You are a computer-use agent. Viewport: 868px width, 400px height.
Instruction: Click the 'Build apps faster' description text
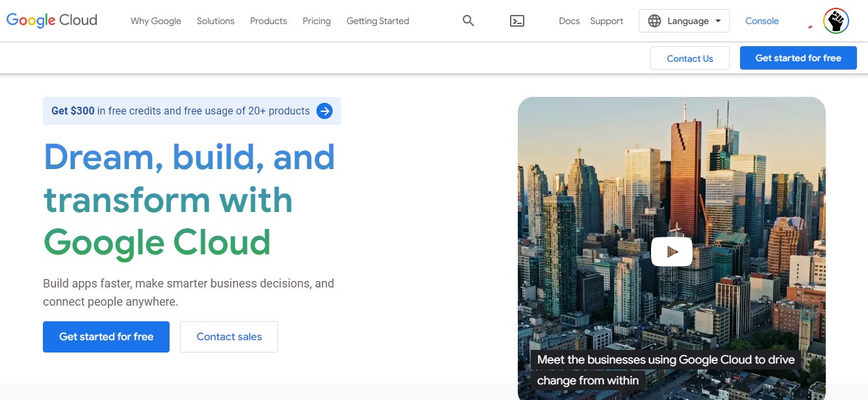click(x=188, y=293)
